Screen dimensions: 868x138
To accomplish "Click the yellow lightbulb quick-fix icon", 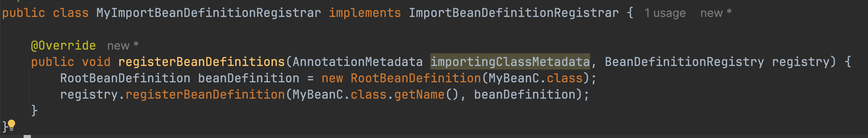I will coord(12,125).
